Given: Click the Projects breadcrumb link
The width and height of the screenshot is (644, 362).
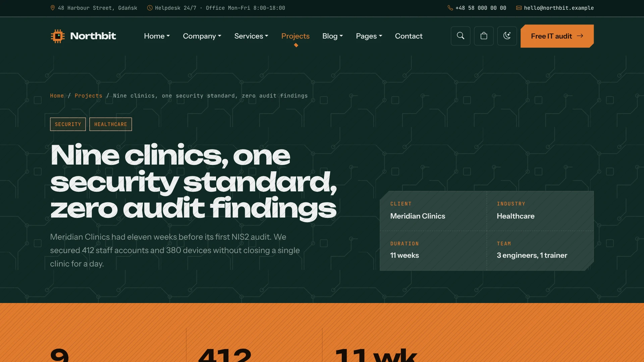Looking at the screenshot, I should 88,96.
